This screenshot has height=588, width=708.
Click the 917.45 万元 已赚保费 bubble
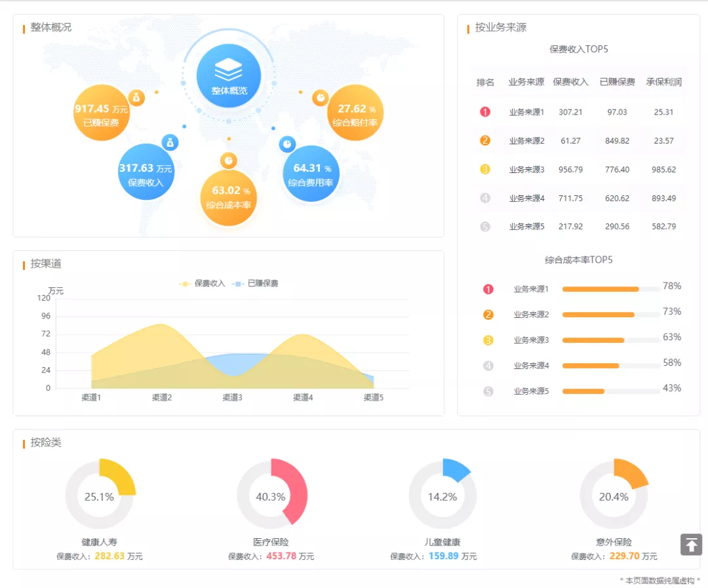tap(101, 113)
